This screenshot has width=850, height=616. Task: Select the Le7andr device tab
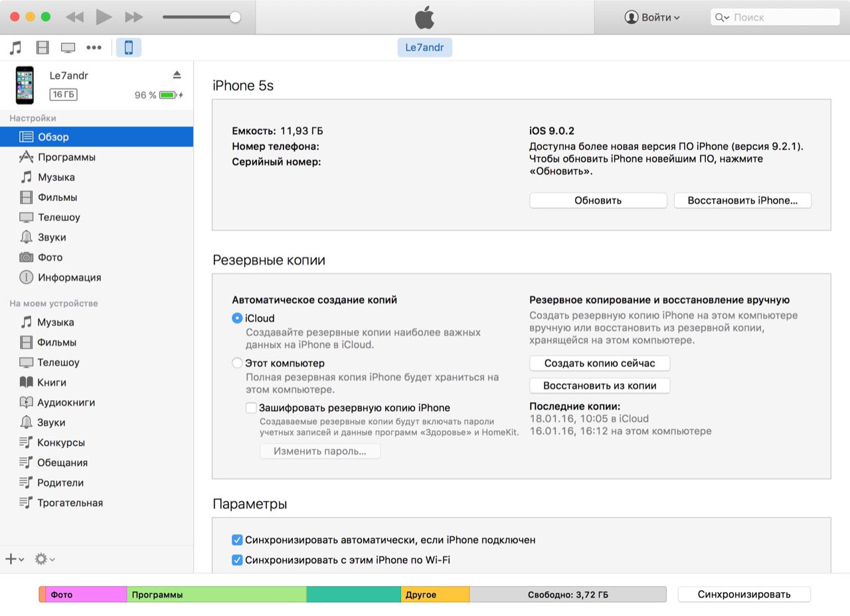[425, 48]
